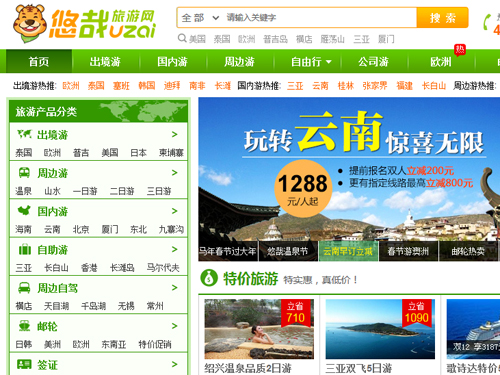Go to the 首页 navigation tab
500x375 pixels.
(39, 62)
